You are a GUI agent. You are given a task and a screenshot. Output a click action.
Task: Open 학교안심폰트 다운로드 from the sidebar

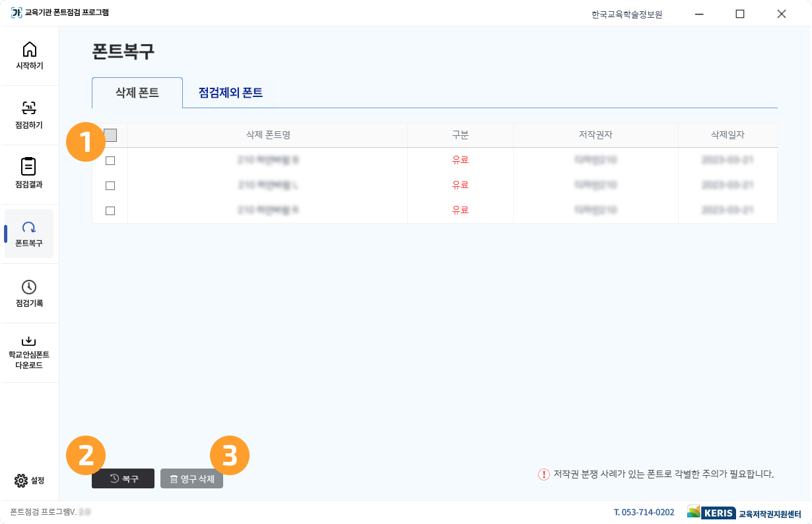[29, 350]
